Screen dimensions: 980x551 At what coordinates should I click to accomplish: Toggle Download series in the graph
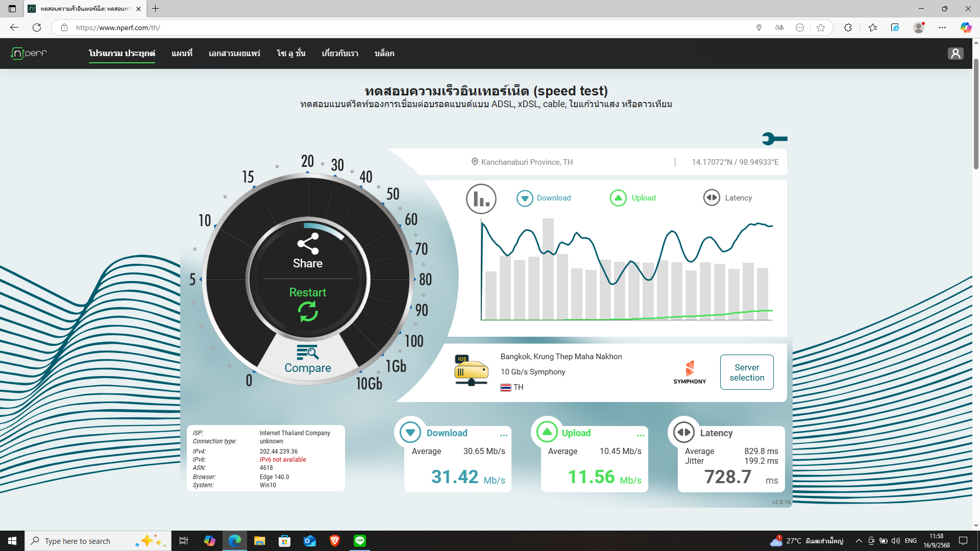coord(544,198)
